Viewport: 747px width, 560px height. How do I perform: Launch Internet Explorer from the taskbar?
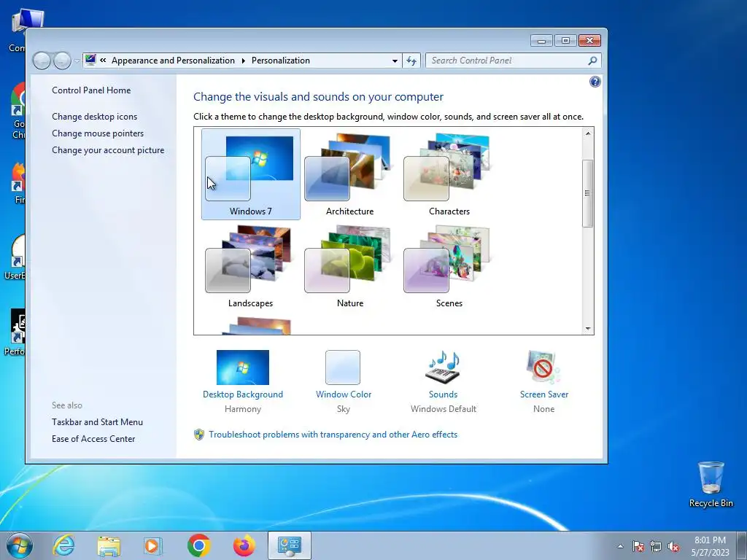click(x=64, y=545)
